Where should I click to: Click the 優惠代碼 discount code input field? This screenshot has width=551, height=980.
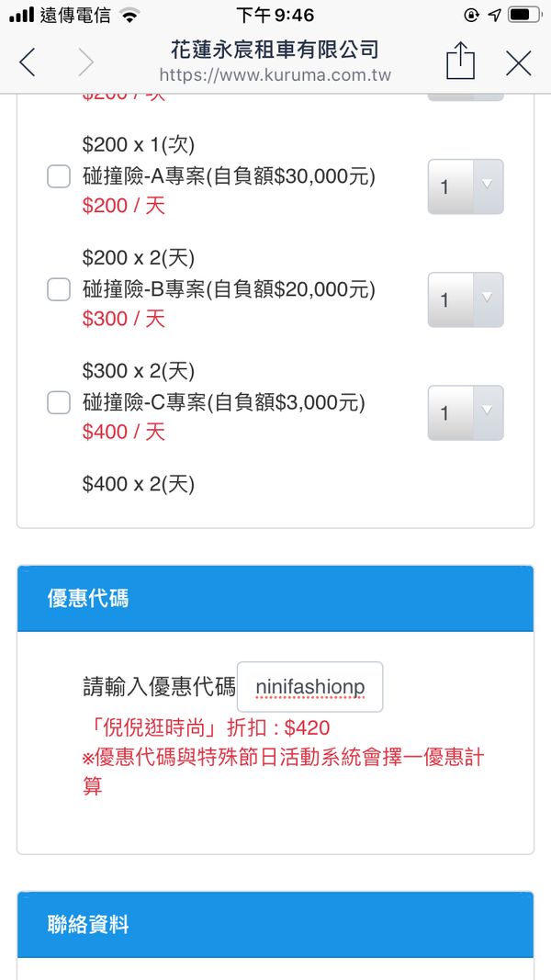click(309, 687)
